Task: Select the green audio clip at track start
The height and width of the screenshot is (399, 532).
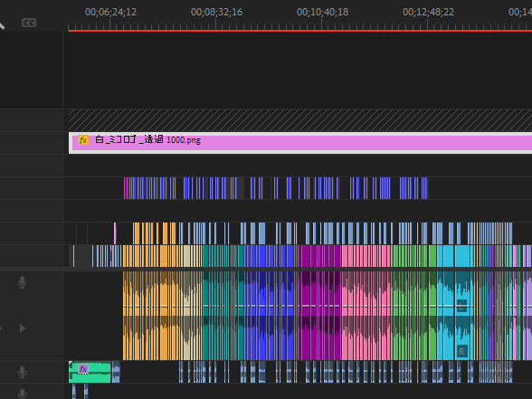Action: (90, 372)
